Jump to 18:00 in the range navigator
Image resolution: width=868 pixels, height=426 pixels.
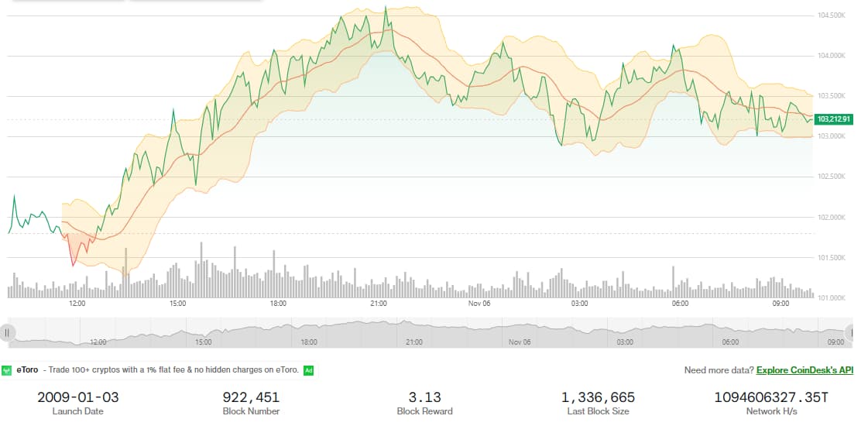[x=308, y=342]
